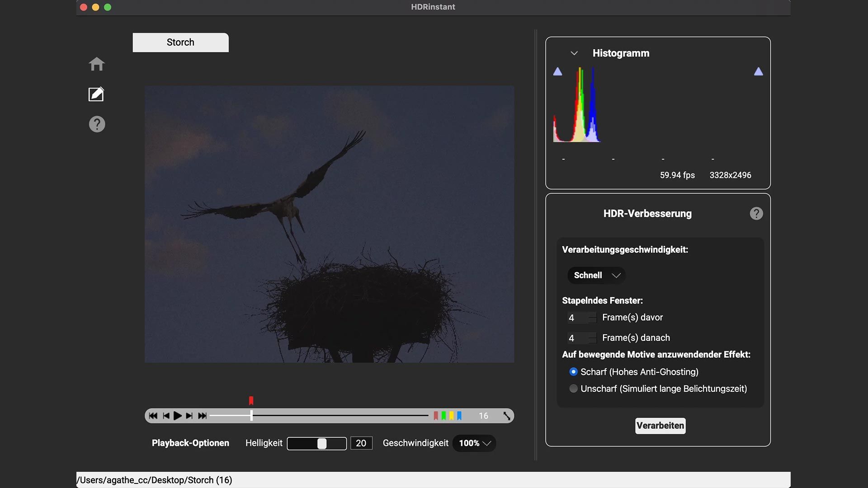This screenshot has width=868, height=488.
Task: Step forward one frame
Action: pos(189,416)
